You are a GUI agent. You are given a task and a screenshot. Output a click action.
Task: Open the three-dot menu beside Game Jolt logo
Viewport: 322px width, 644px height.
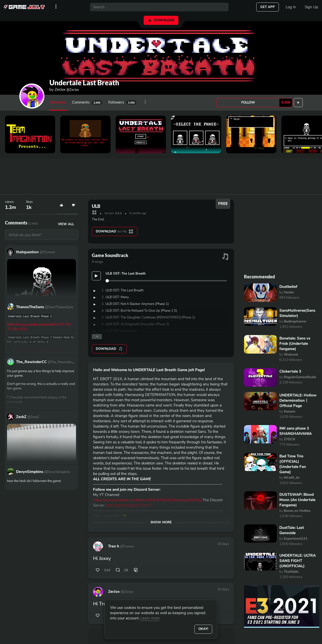click(56, 7)
